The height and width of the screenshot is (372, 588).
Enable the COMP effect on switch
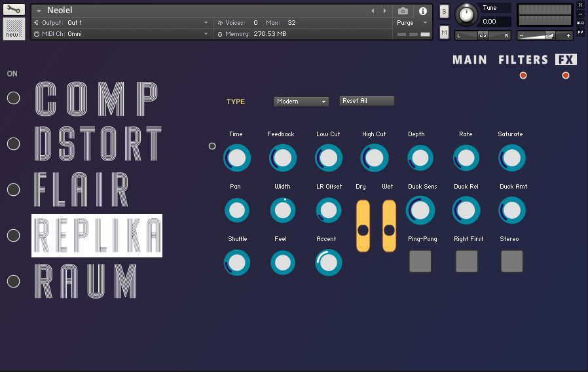coord(14,98)
